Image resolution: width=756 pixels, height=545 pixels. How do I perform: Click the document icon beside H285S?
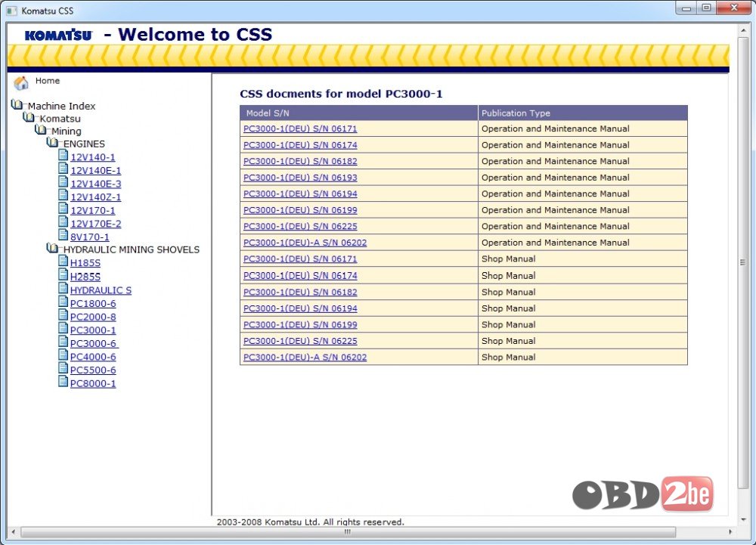pyautogui.click(x=64, y=274)
